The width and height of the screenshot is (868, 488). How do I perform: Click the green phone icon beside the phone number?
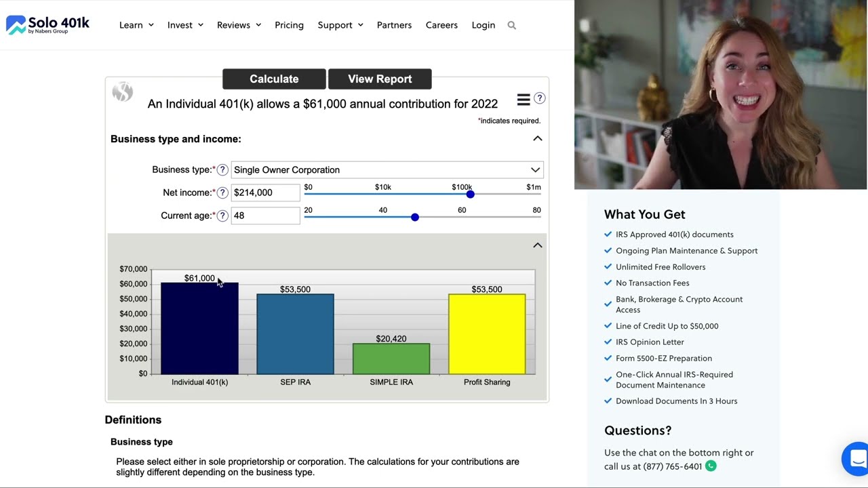pyautogui.click(x=711, y=466)
